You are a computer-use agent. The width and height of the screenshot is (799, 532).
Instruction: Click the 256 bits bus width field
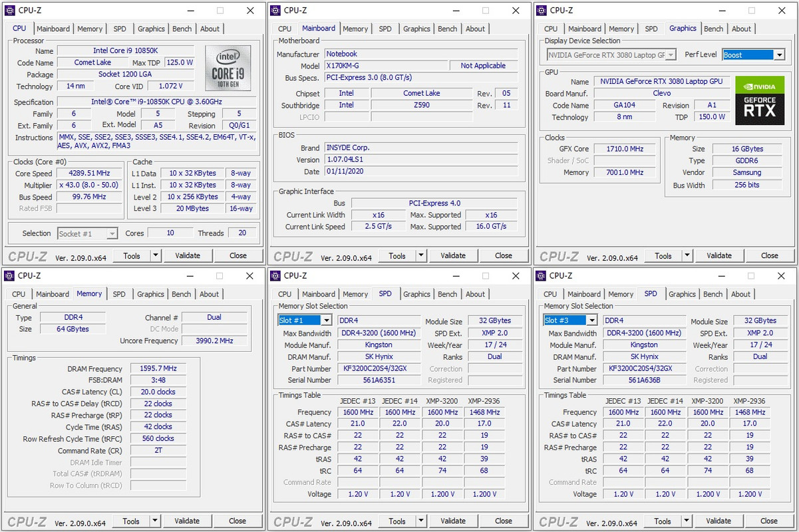(x=747, y=185)
